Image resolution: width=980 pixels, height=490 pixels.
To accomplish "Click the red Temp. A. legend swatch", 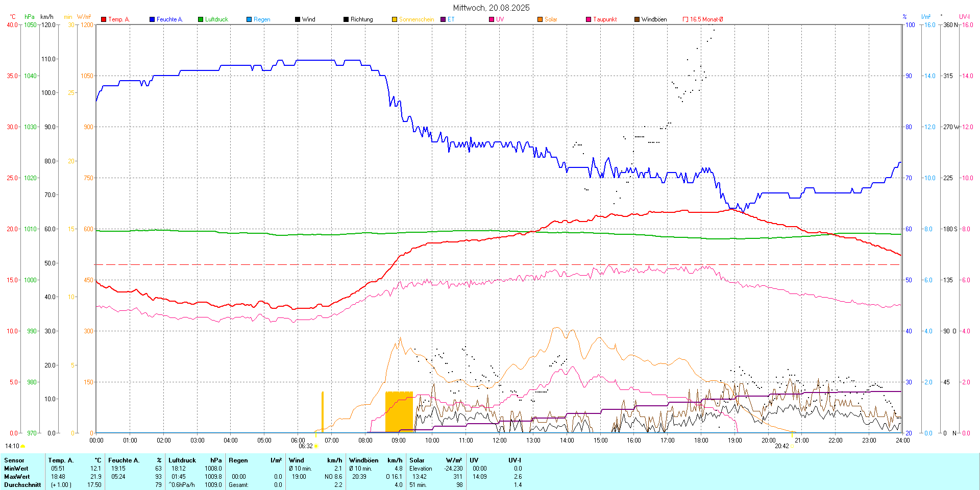I will tap(104, 19).
